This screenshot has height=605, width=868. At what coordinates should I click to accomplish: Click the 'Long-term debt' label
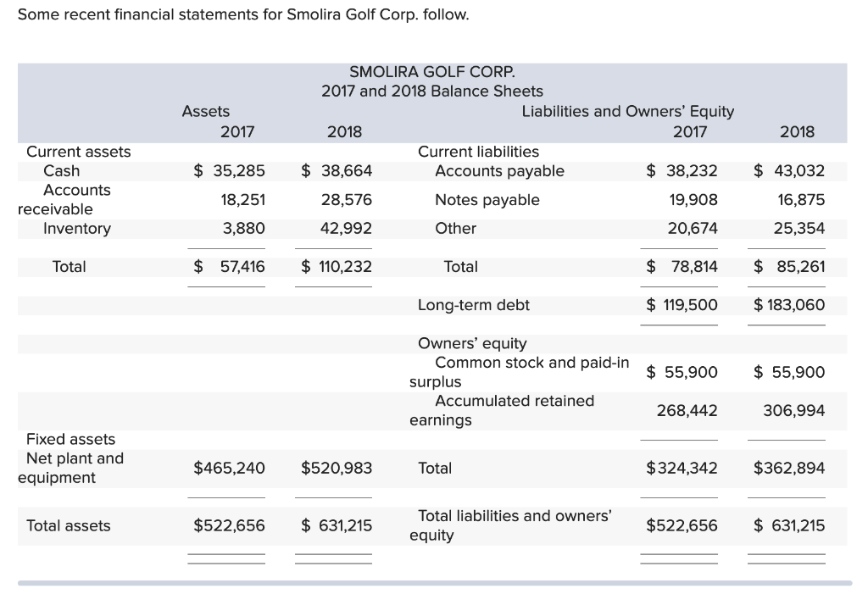pyautogui.click(x=473, y=305)
